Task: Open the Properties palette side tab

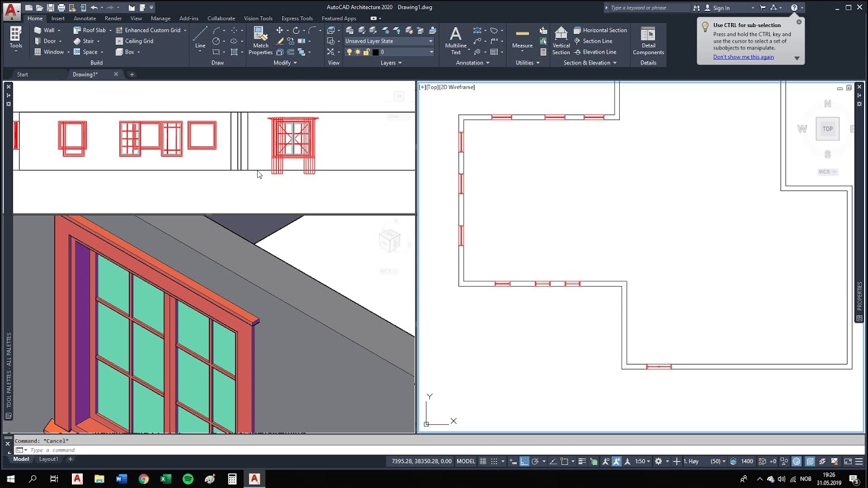Action: tap(860, 296)
